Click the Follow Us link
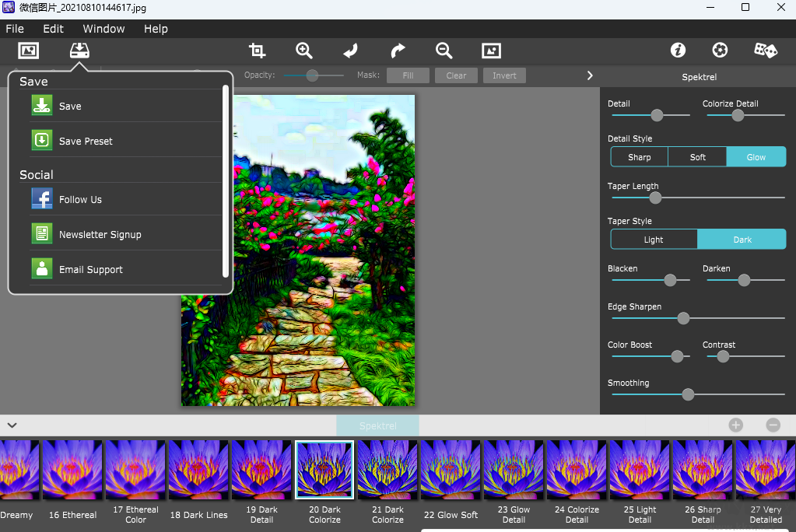 (x=80, y=199)
